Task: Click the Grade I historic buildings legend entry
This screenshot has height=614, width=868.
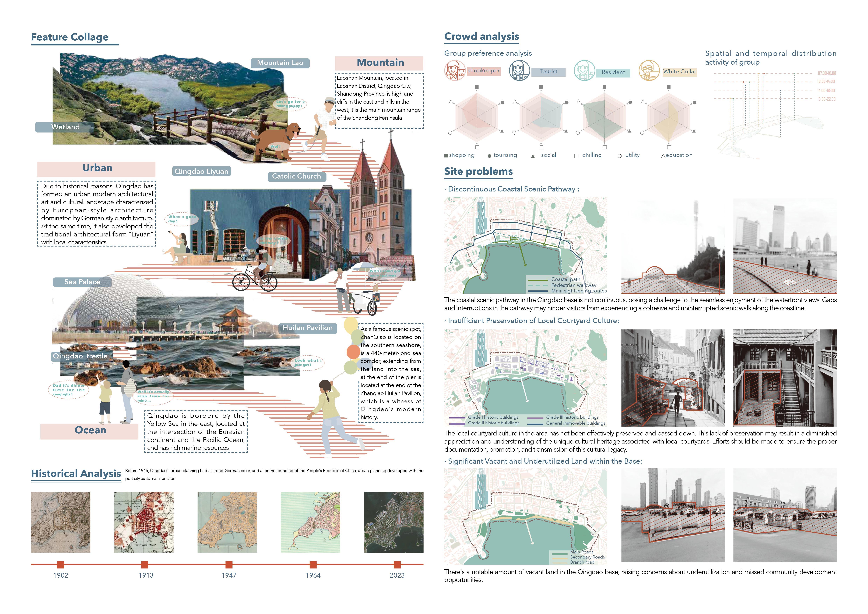Action: point(484,417)
